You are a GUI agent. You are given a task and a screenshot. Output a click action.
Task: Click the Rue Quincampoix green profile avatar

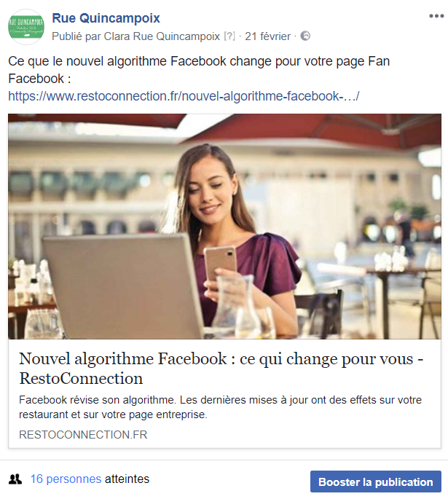tap(26, 27)
